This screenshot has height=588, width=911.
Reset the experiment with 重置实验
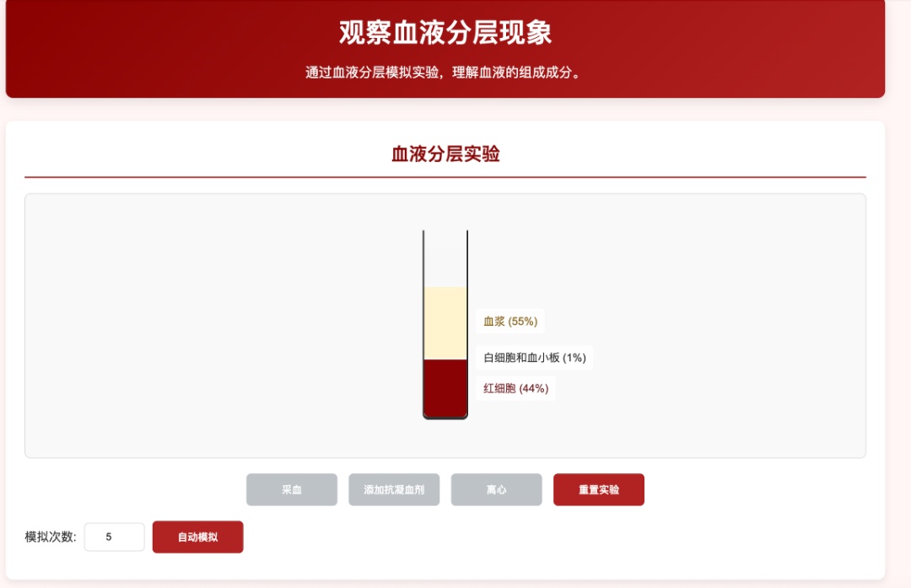[598, 489]
